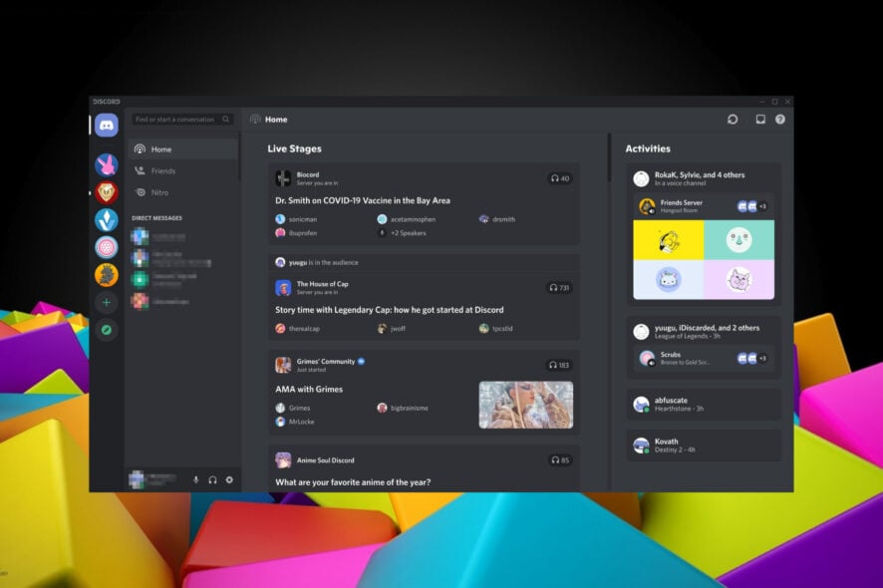Open the orange dragon server icon
883x588 pixels.
[x=107, y=275]
